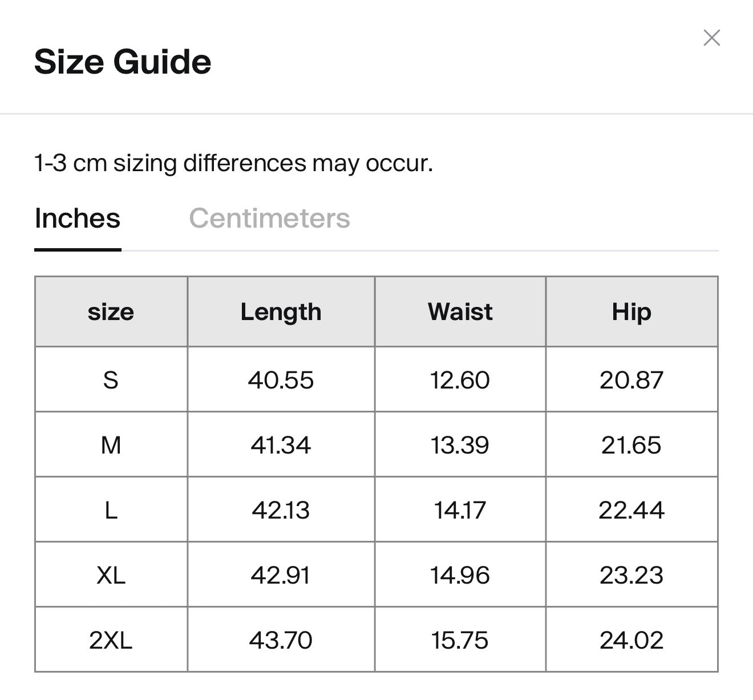Click the size column header

click(x=111, y=312)
